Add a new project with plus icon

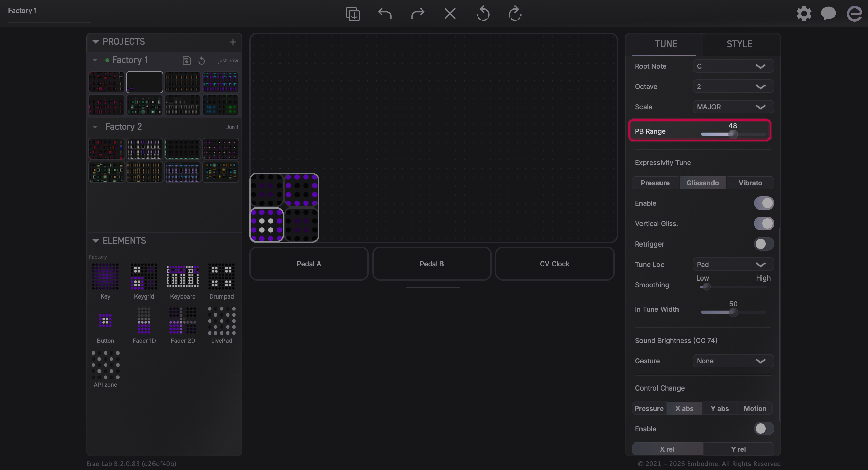pos(233,42)
